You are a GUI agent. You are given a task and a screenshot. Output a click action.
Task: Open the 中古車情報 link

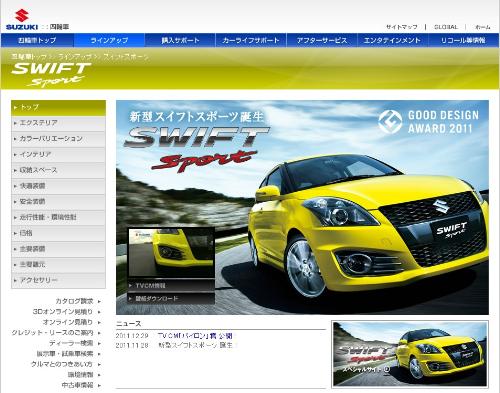pyautogui.click(x=77, y=385)
